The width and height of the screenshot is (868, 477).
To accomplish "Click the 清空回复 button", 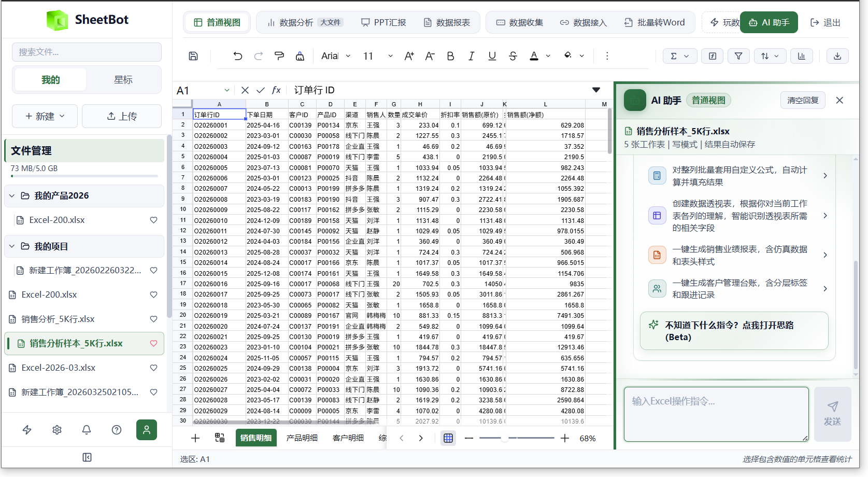I will click(803, 100).
